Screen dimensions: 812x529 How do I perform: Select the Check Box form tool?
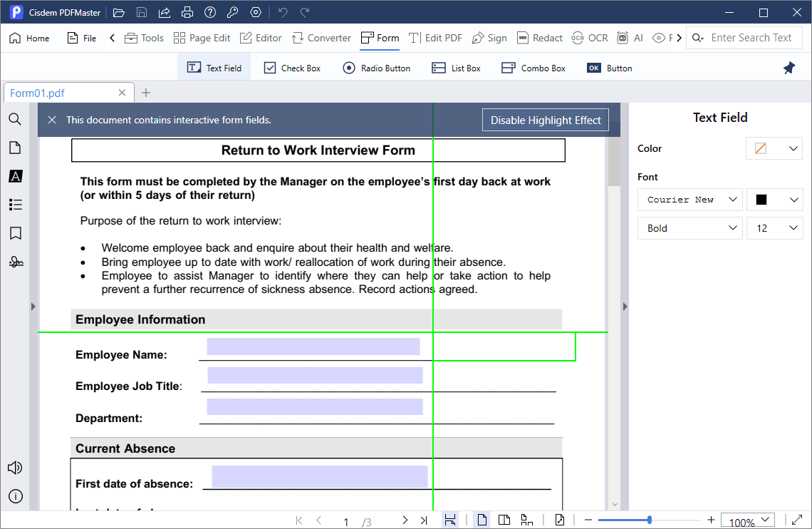click(x=292, y=68)
